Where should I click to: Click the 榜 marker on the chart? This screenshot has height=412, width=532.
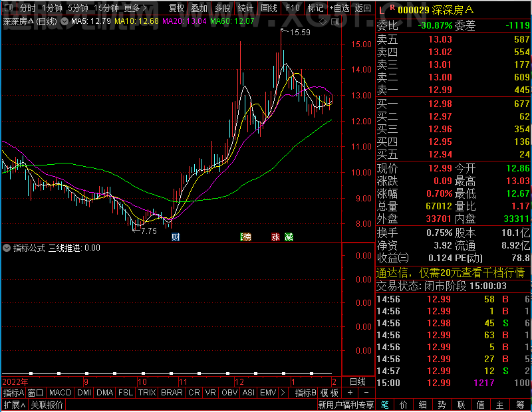pos(245,237)
